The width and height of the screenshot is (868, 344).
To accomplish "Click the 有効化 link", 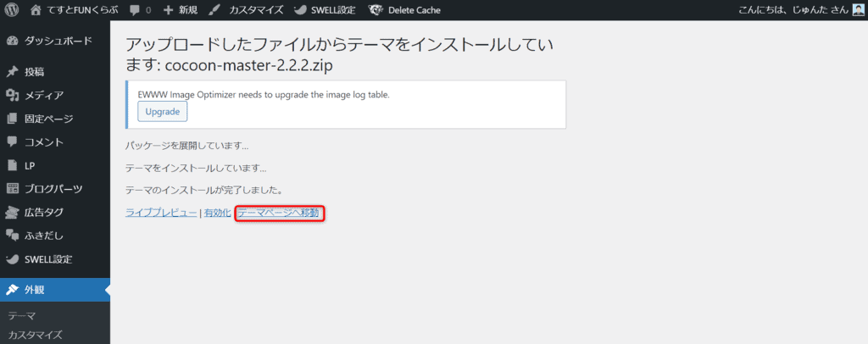I will (x=217, y=214).
